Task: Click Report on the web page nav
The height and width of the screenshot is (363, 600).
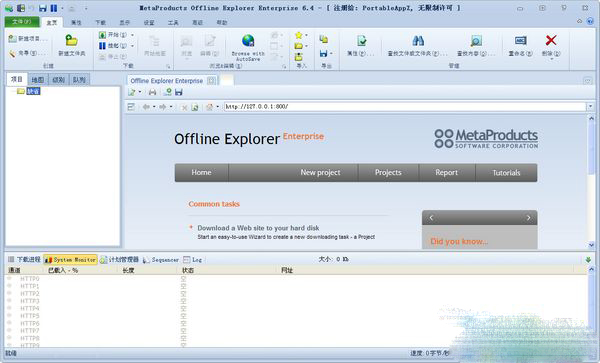Action: point(447,173)
